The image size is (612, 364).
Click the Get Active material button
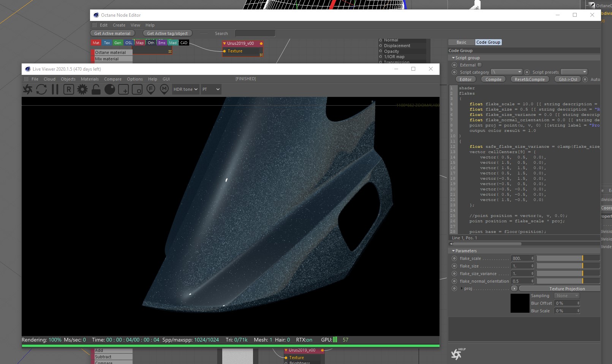pyautogui.click(x=112, y=33)
